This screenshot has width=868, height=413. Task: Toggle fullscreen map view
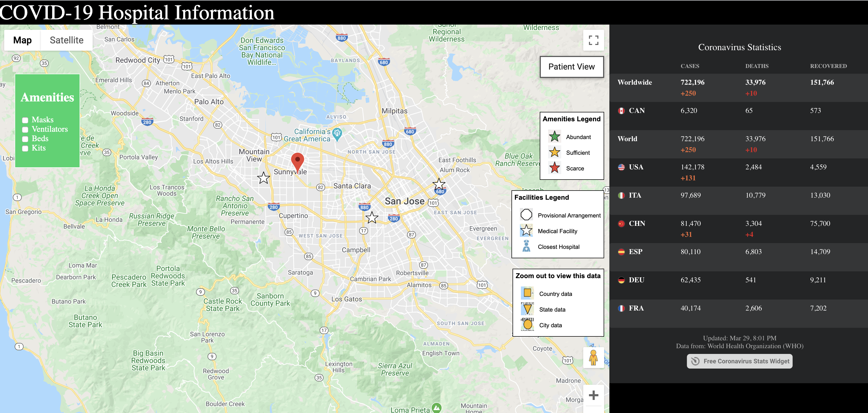pyautogui.click(x=593, y=41)
